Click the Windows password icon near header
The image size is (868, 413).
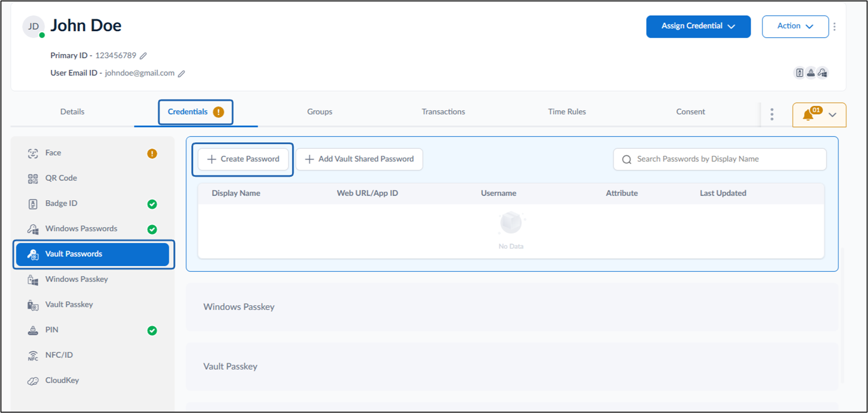click(x=823, y=73)
